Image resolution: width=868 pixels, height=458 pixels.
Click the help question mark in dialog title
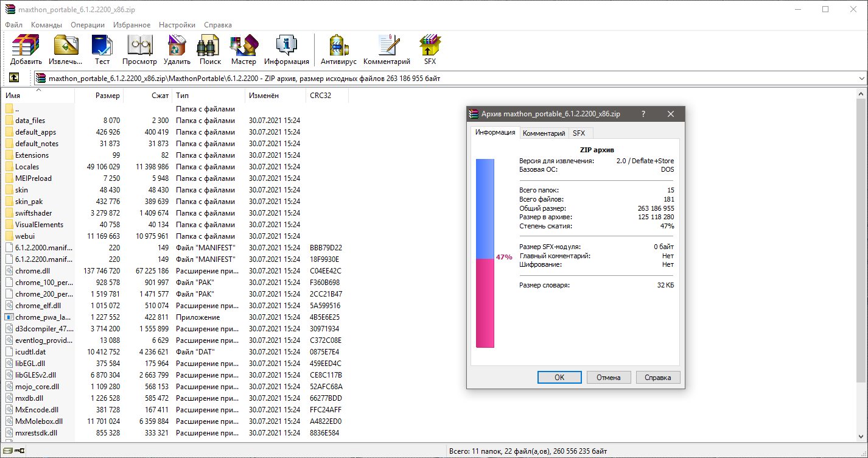pos(643,114)
